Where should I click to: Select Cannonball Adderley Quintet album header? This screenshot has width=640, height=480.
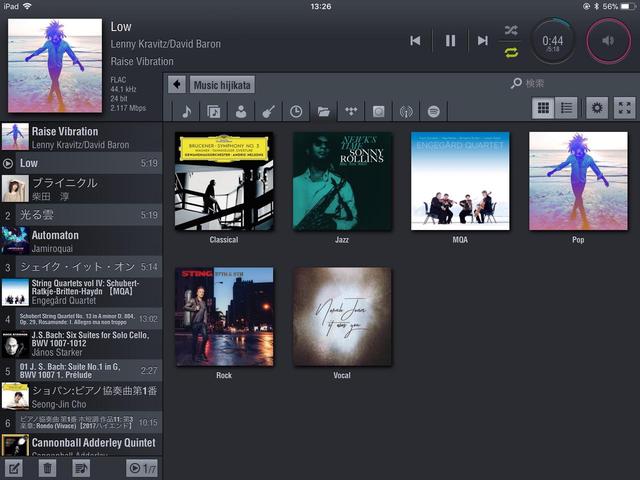tap(81, 445)
